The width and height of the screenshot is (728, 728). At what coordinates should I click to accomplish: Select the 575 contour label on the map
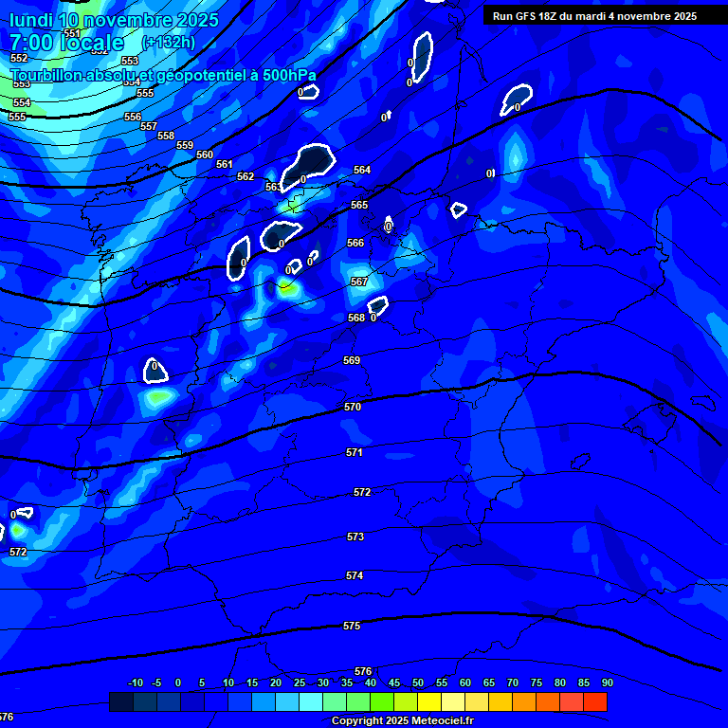click(352, 627)
